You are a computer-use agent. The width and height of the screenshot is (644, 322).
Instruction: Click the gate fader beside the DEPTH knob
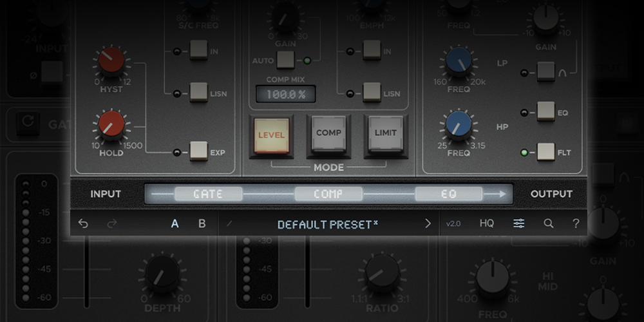click(87, 272)
